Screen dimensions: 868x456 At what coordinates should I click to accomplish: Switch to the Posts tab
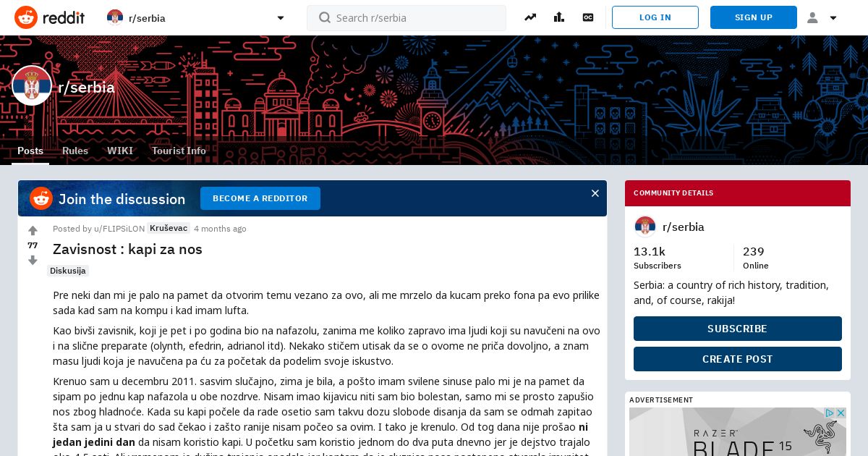30,151
